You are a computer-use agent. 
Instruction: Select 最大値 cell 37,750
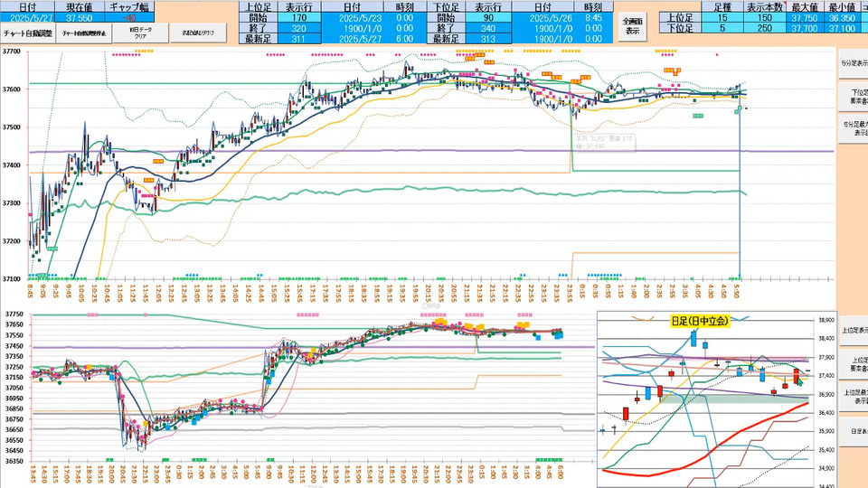(x=805, y=18)
